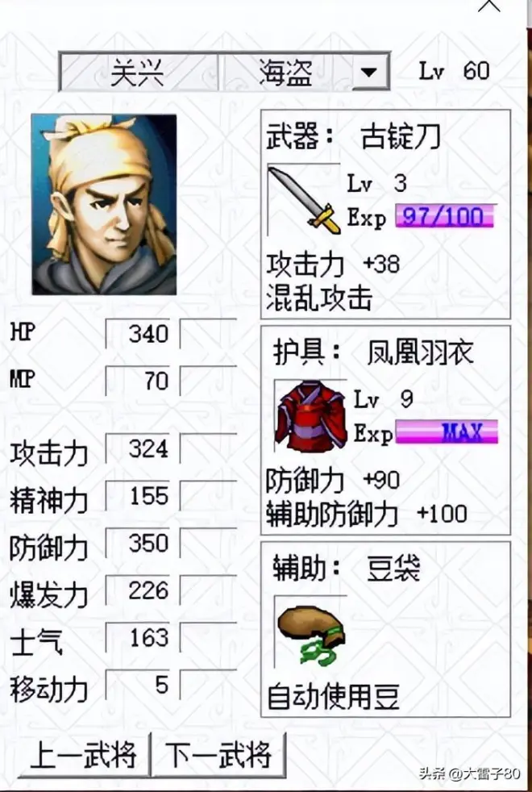Click the weapon Exp 97/100 progress bar
Viewport: 532px width, 792px height.
coord(444,216)
